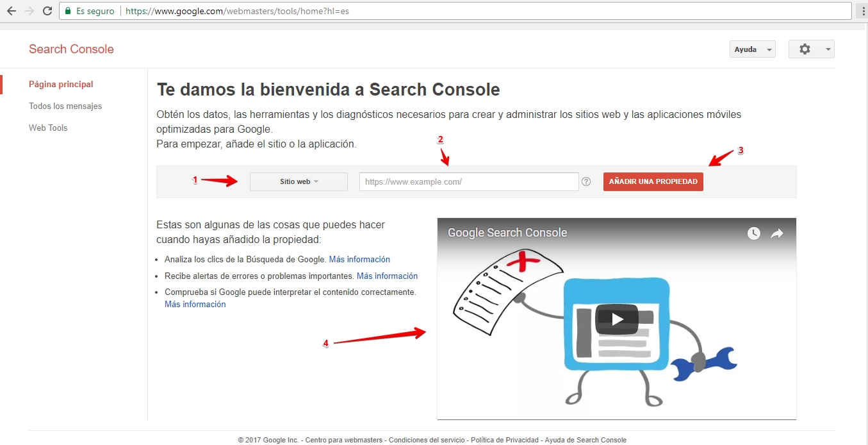Open the Sitio web property type dropdown

(299, 181)
